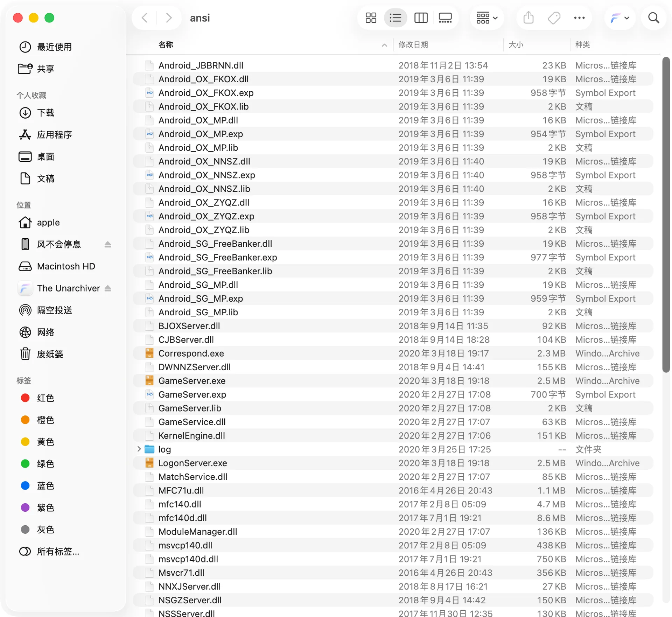Open The Unarchiver toolbar dropdown
The height and width of the screenshot is (617, 672).
point(620,18)
